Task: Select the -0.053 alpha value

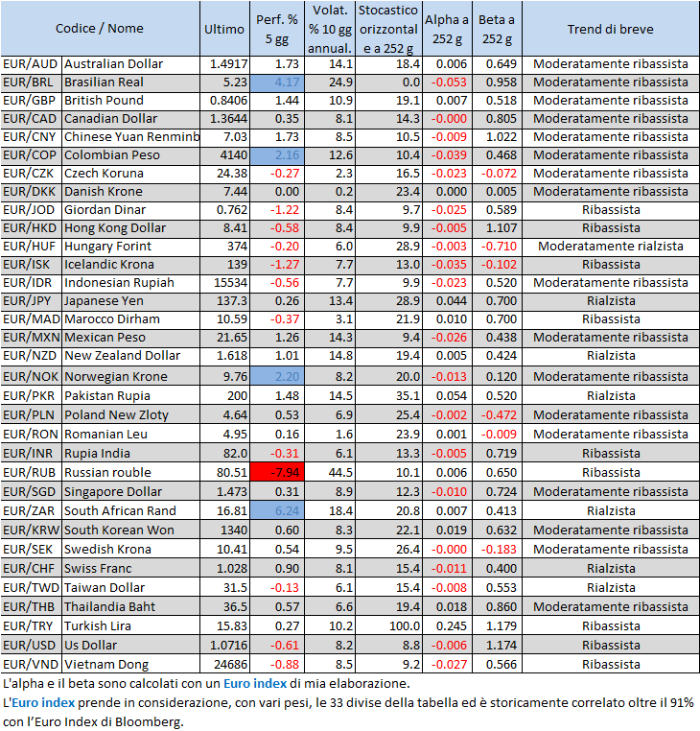Action: tap(447, 83)
